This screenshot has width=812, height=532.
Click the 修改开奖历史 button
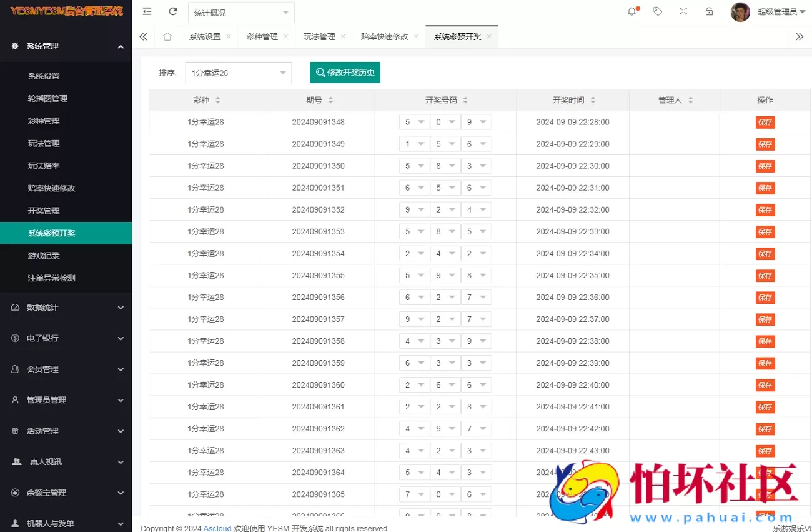pos(344,73)
